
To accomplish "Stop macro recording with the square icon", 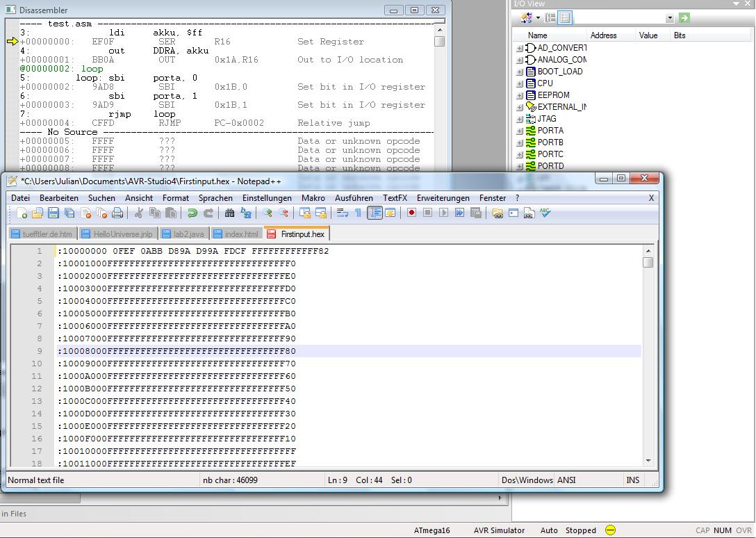I will (x=427, y=213).
